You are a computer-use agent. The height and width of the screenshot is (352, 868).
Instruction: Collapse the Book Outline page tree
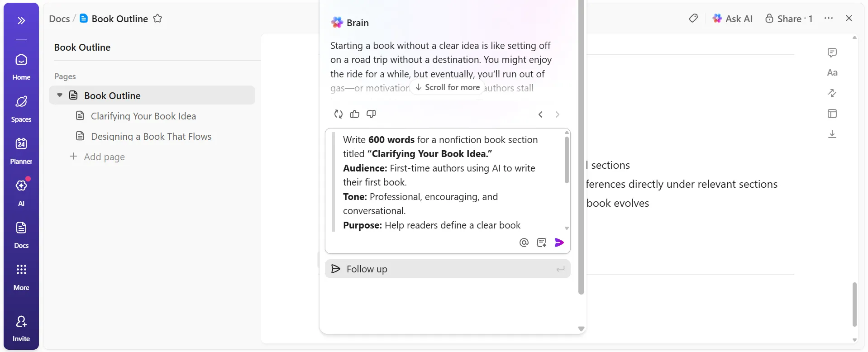click(x=60, y=95)
